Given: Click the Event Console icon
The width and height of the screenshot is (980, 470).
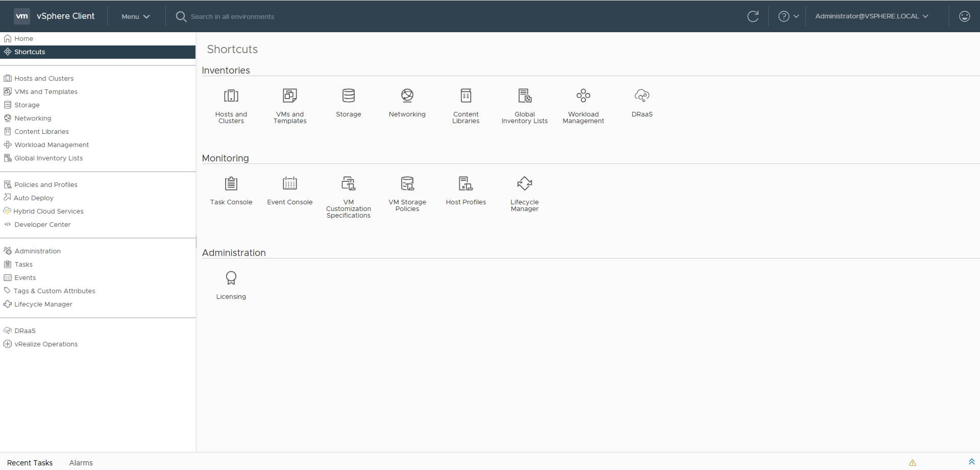Looking at the screenshot, I should 289,190.
